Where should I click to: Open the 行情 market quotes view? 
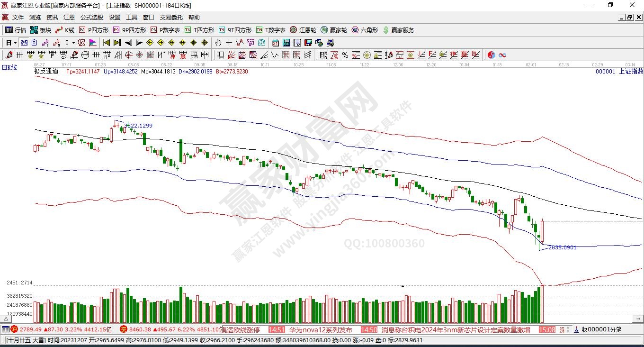[16, 30]
